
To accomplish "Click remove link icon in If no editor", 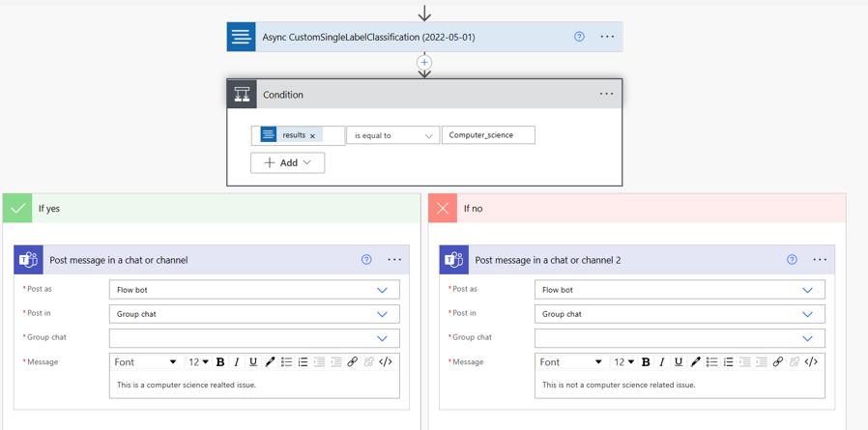I will tap(794, 362).
